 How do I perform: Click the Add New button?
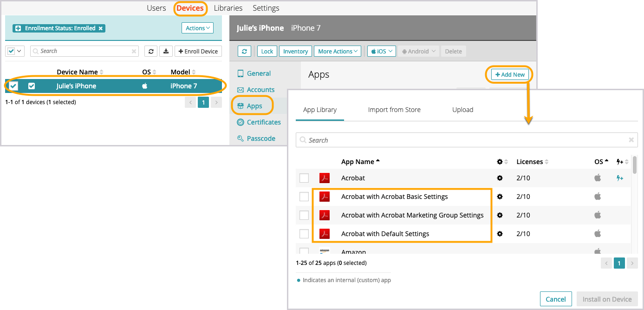[510, 74]
